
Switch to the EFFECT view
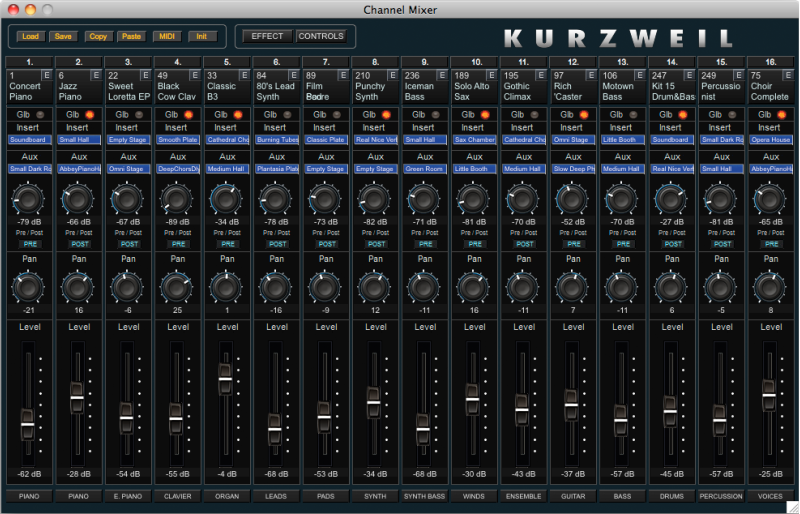267,36
